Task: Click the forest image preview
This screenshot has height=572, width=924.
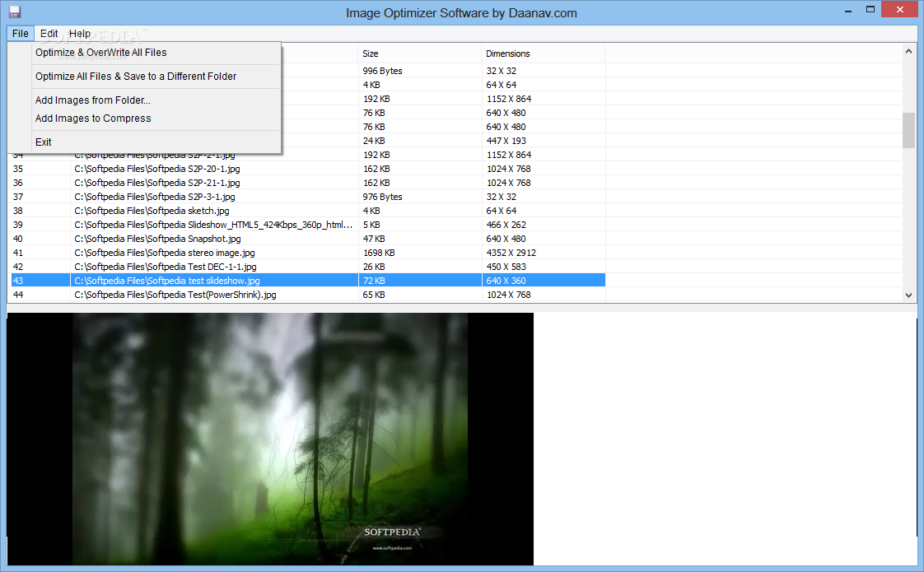Action: pos(270,439)
